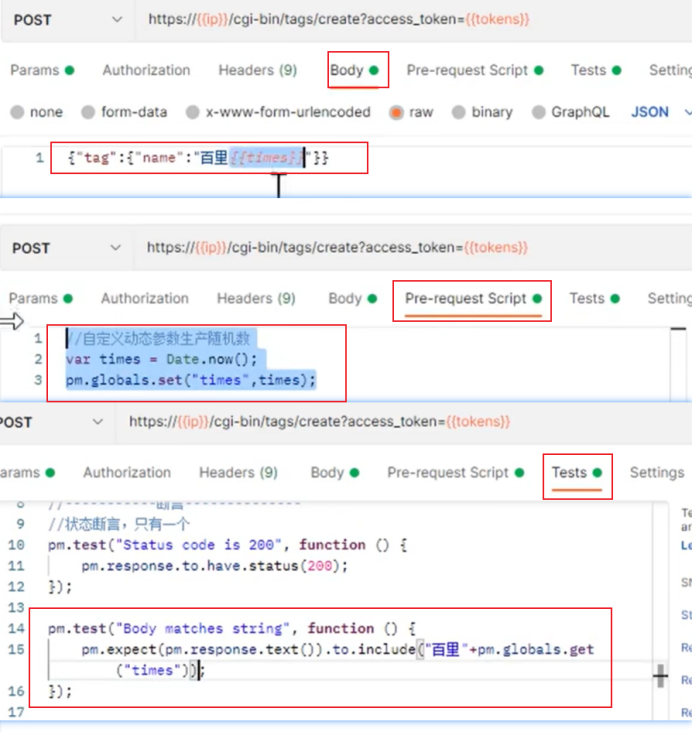Open the Body tab in the bottom request
Image resolution: width=692 pixels, height=733 pixels.
(335, 473)
